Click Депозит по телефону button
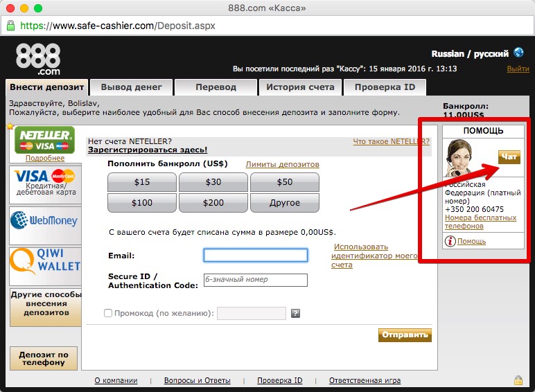The height and width of the screenshot is (392, 535). [44, 358]
